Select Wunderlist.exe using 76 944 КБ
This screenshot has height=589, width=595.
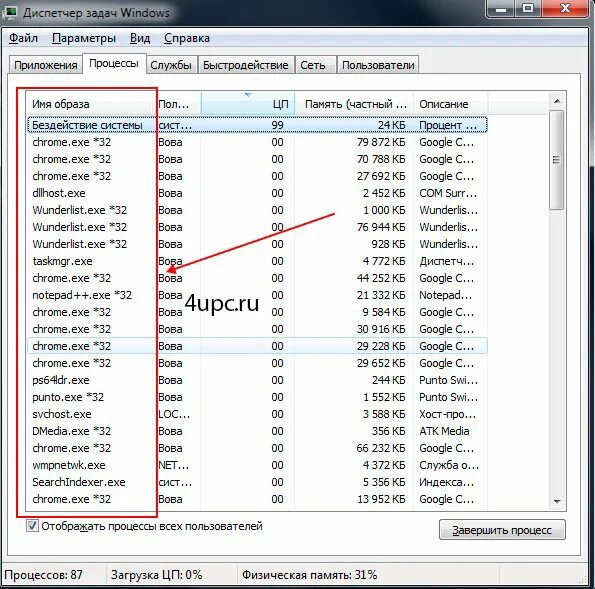257,227
